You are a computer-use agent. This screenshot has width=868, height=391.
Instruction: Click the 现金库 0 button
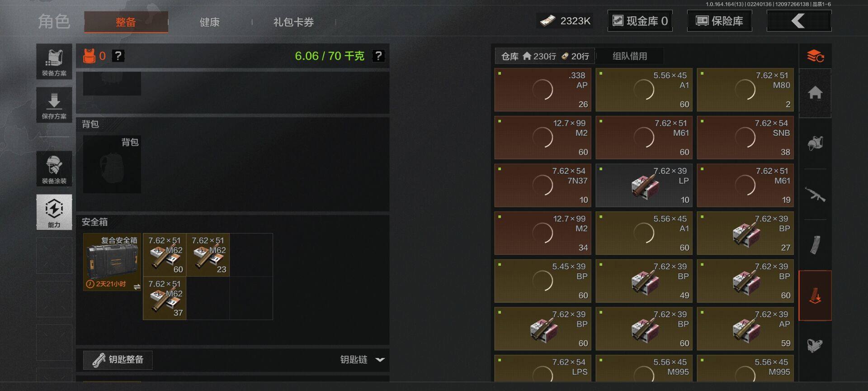tap(640, 21)
